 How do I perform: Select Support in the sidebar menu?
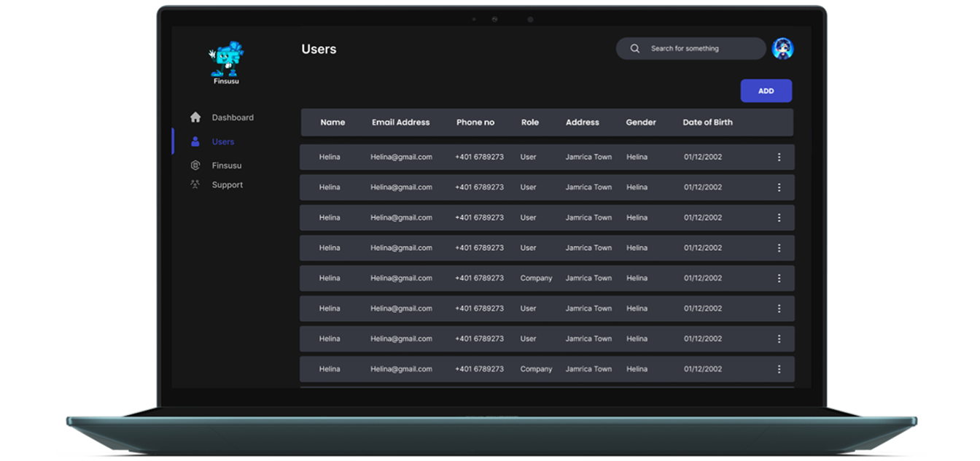[227, 185]
